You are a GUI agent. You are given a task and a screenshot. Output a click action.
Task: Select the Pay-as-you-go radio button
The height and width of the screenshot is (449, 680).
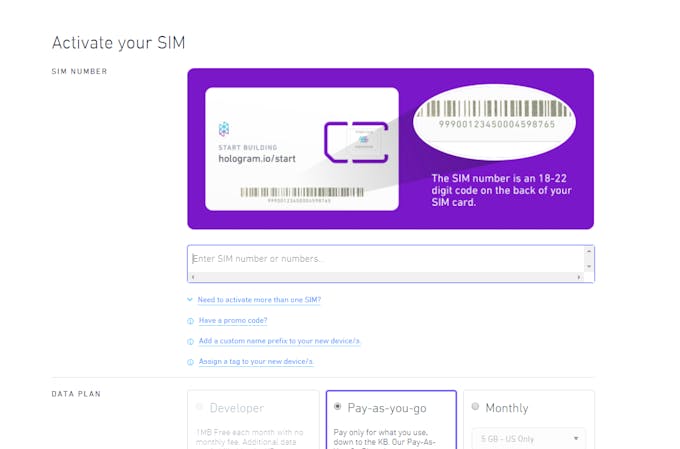(x=337, y=406)
